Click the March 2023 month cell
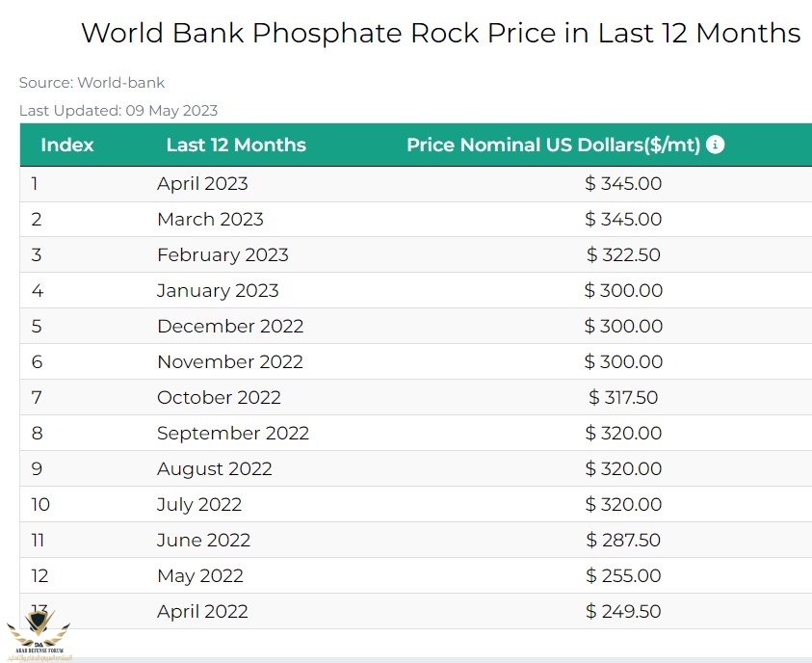Screen dimensions: 812x663 point(210,219)
